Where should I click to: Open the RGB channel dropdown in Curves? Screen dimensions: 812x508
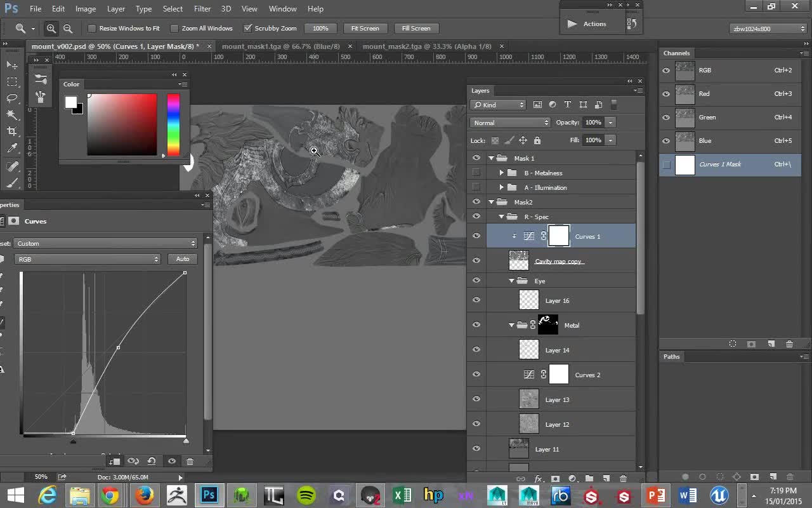pos(88,259)
